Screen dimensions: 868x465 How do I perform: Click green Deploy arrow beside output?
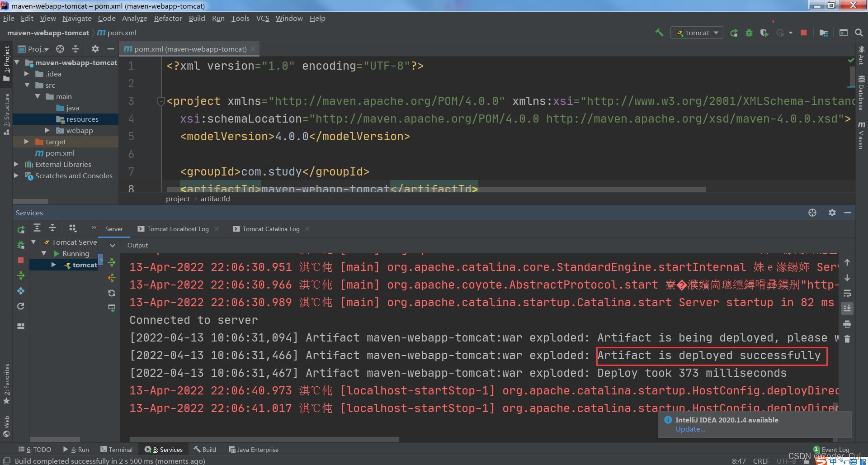[x=112, y=262]
